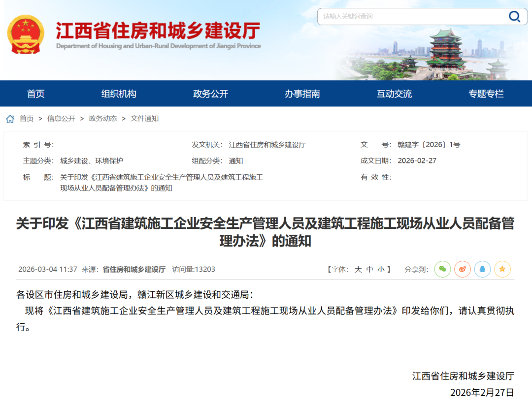Click the search magnifier icon
This screenshot has width=532, height=407.
click(515, 16)
